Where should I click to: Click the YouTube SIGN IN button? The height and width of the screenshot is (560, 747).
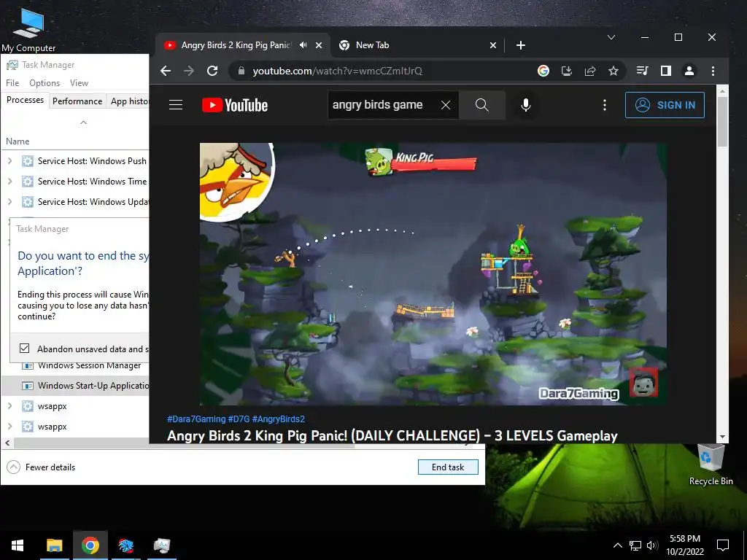tap(665, 105)
